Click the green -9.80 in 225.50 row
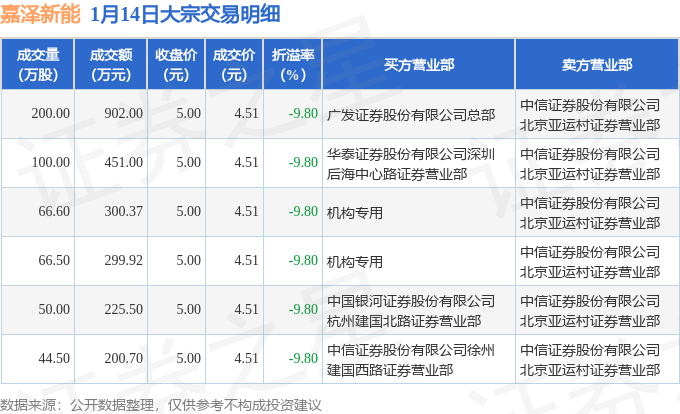Viewport: 680px width, 414px height. tap(303, 310)
